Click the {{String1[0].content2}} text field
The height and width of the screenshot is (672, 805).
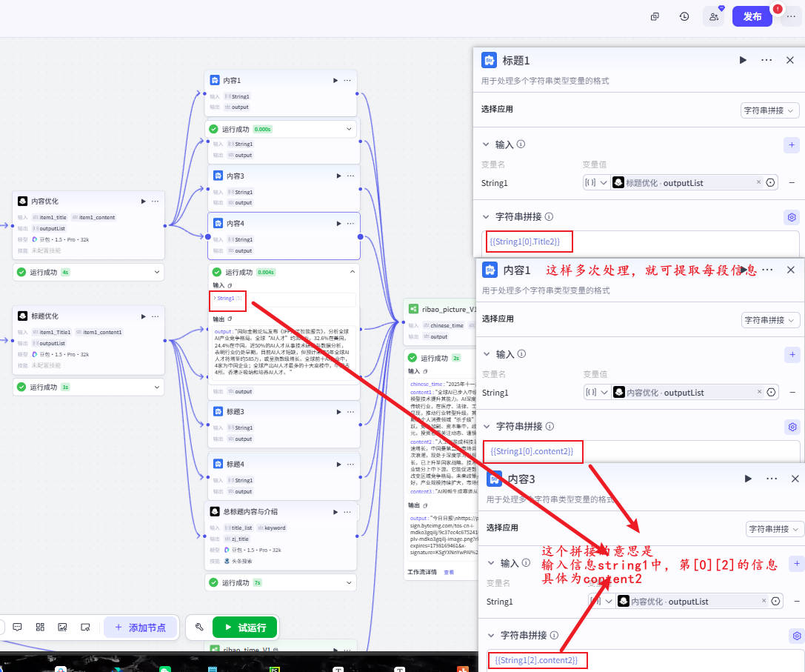[641, 452]
